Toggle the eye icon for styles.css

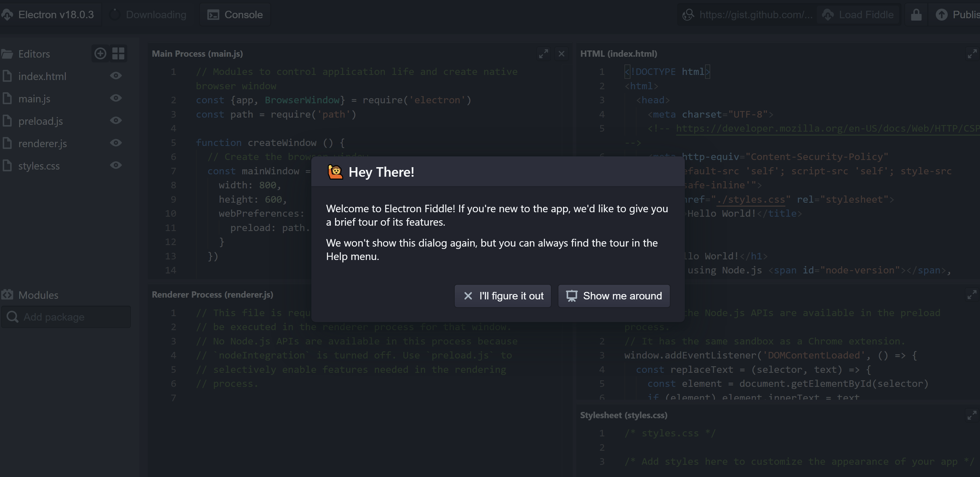pyautogui.click(x=116, y=165)
